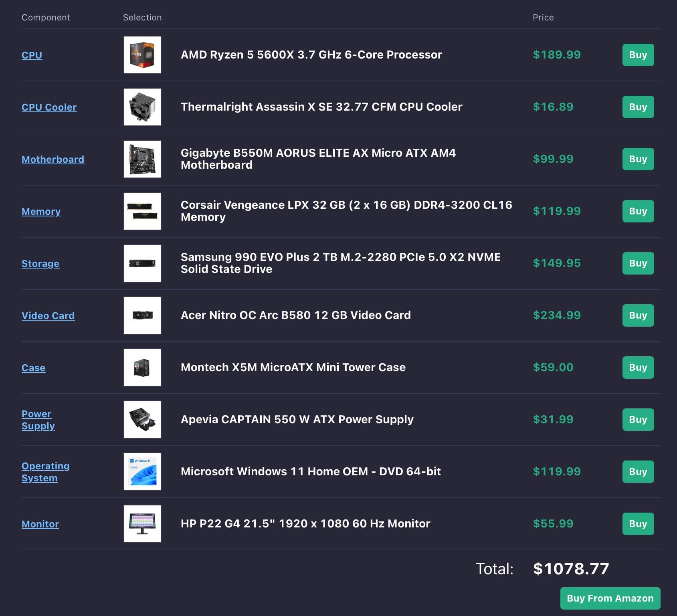Click the Gigabyte B550M motherboard thumbnail image

(142, 159)
